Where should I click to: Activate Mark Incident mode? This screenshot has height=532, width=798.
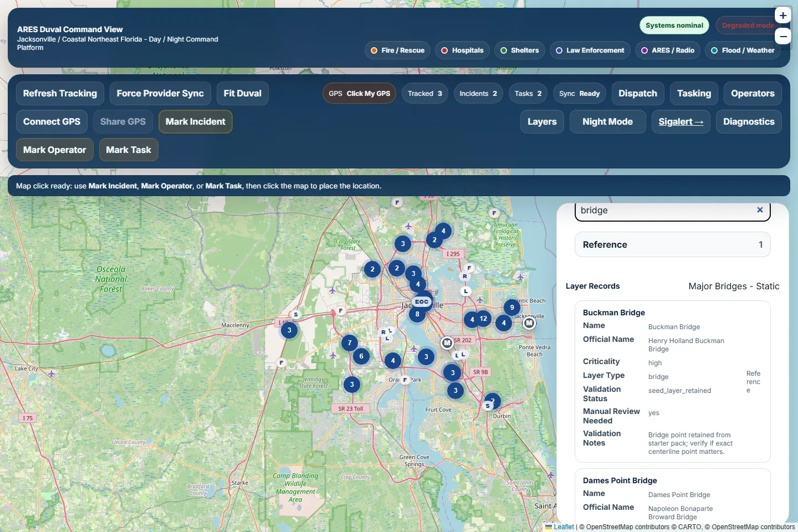click(195, 122)
